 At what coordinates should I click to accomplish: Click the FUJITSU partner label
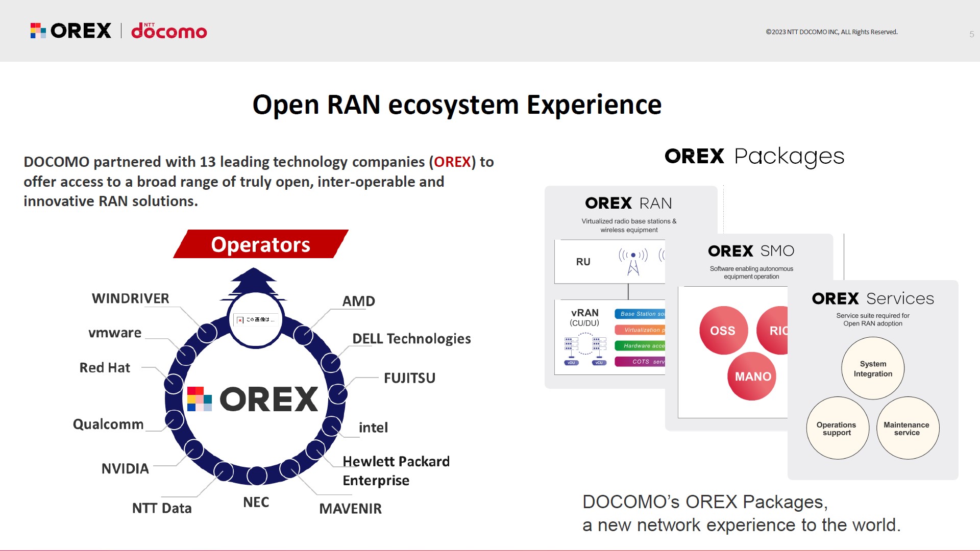click(409, 378)
